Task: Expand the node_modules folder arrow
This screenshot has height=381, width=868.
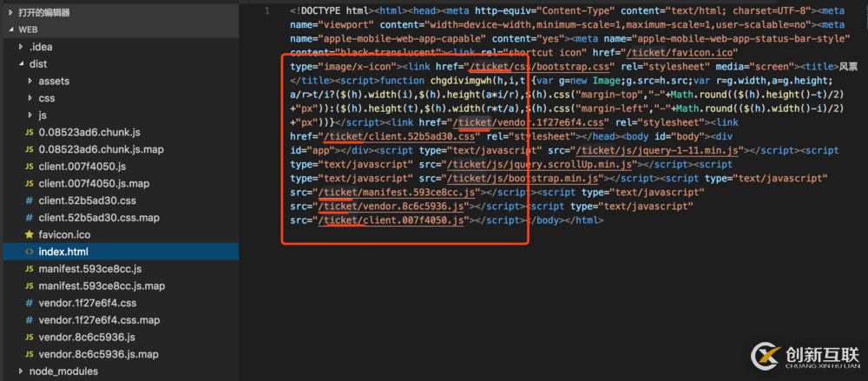Action: [21, 371]
